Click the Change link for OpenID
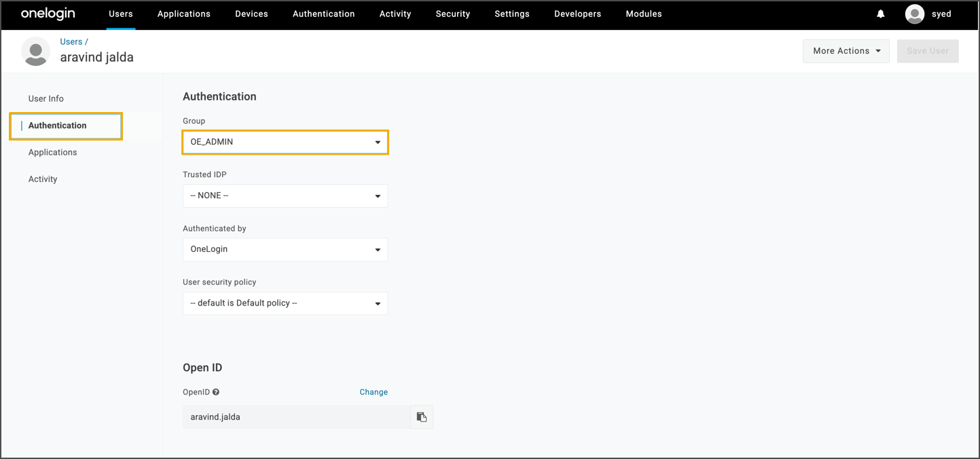 374,392
